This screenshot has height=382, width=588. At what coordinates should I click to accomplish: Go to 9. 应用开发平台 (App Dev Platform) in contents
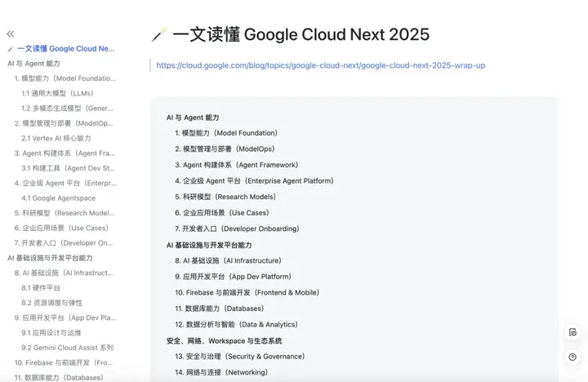234,277
